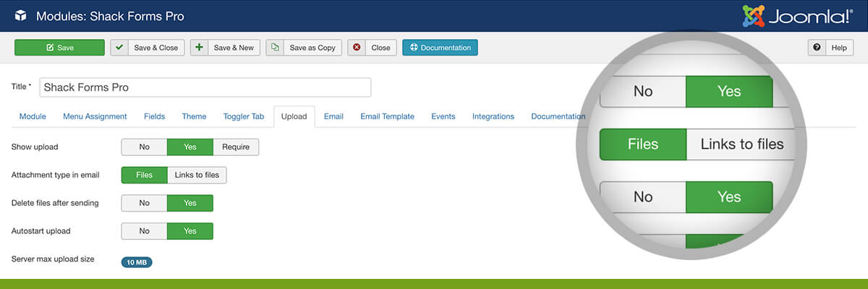868x289 pixels.
Task: Click the Title input field
Action: (x=205, y=87)
